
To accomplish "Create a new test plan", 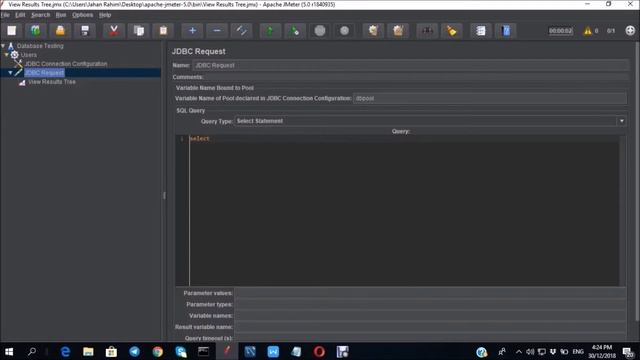I will point(11,31).
